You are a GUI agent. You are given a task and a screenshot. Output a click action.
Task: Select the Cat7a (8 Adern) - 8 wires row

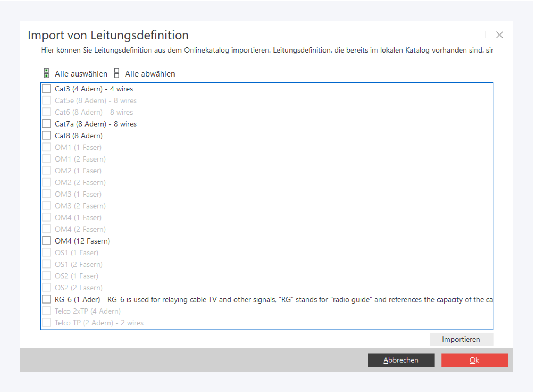pyautogui.click(x=96, y=124)
